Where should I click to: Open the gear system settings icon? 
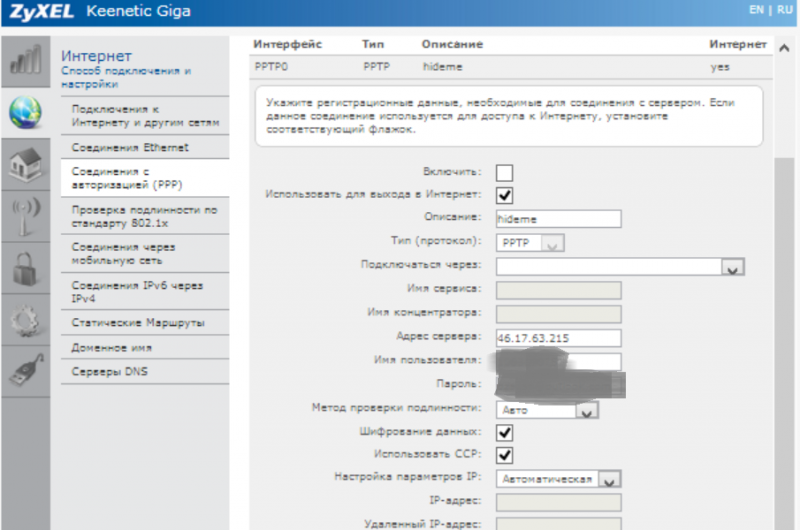point(24,321)
